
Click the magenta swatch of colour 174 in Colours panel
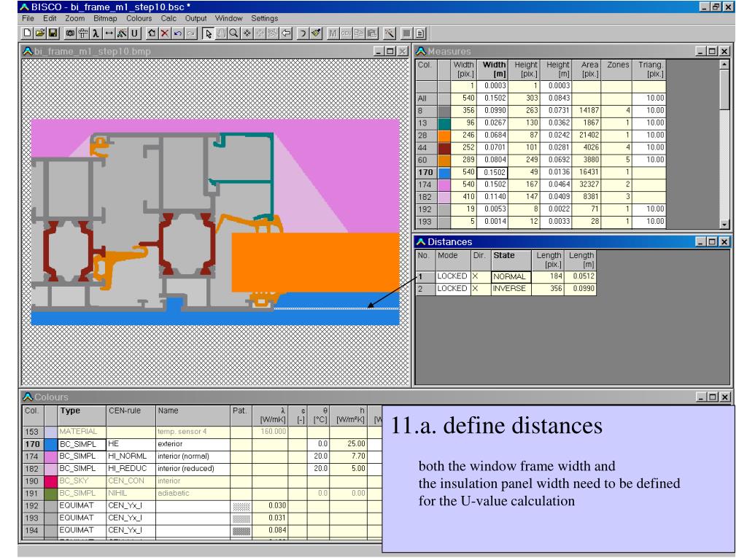[x=51, y=456]
